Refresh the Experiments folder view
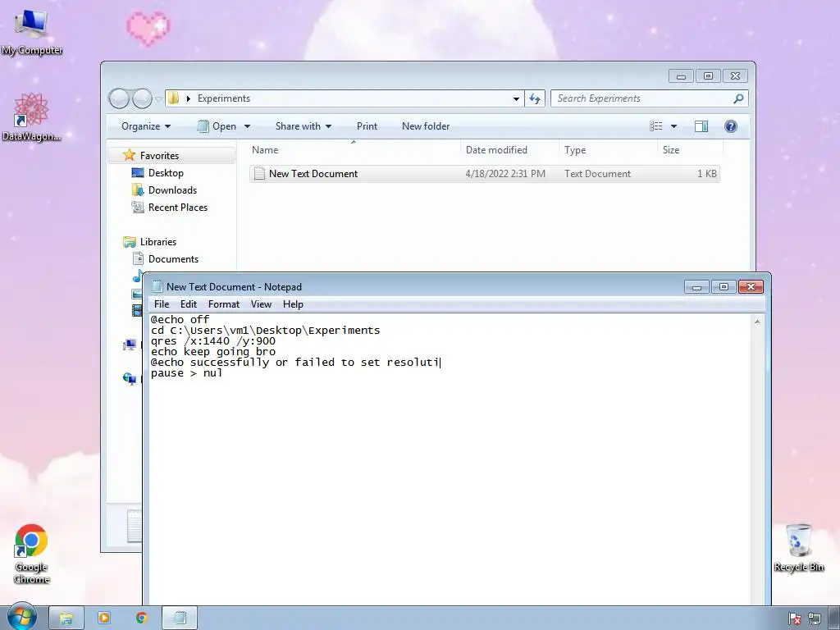This screenshot has height=630, width=840. click(535, 98)
